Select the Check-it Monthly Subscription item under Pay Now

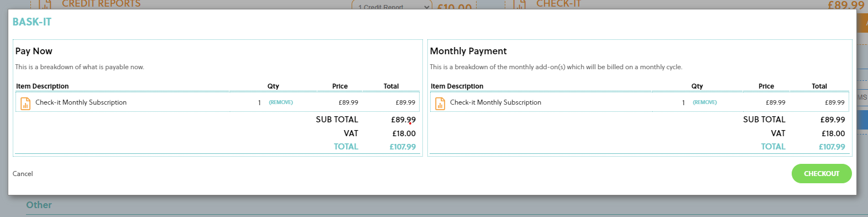[x=81, y=102]
